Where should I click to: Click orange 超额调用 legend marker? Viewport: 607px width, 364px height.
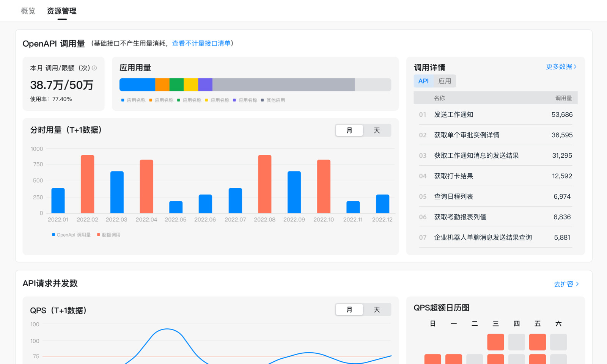click(99, 235)
